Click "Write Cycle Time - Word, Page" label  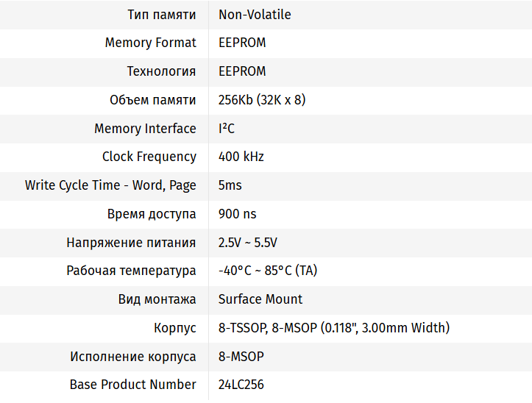(x=110, y=185)
